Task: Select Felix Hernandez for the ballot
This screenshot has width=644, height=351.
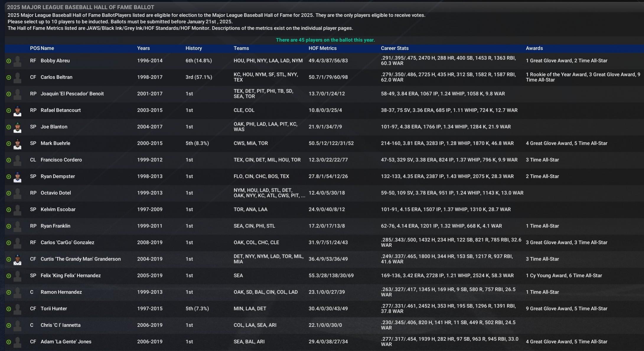Action: click(x=9, y=275)
